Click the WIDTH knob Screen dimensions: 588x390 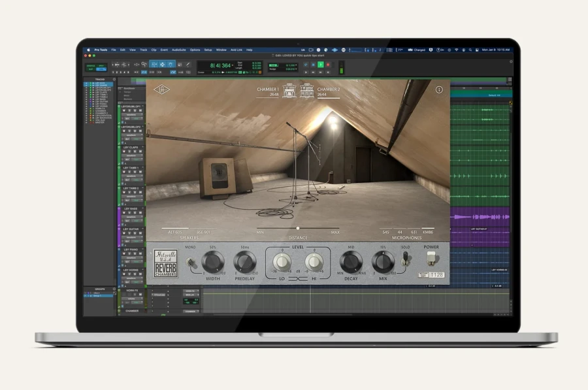coord(212,262)
